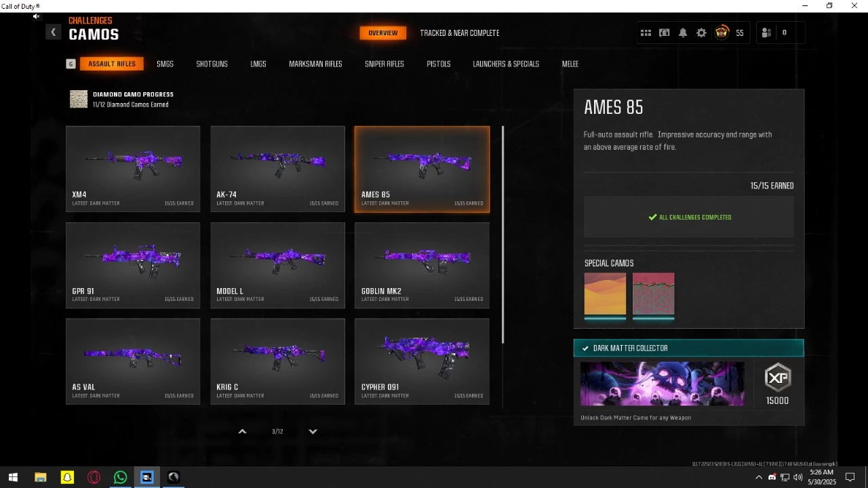Select the orange special camo swatch
Screen dimensions: 868x488
tap(605, 294)
